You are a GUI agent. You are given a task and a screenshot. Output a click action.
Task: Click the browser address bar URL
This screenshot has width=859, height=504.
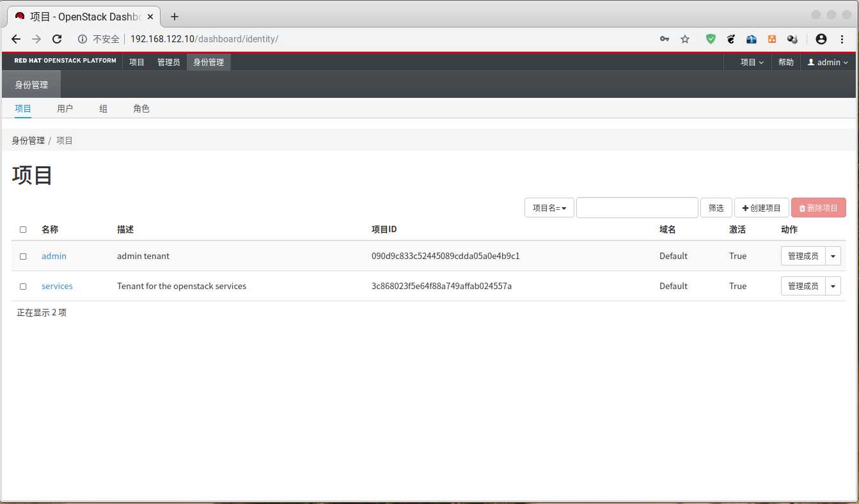pyautogui.click(x=204, y=39)
